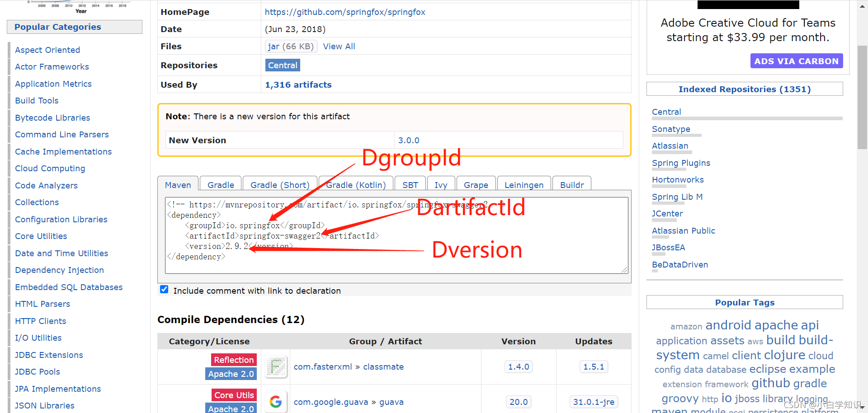Image resolution: width=868 pixels, height=413 pixels.
Task: Open the Dependency Injection category
Action: (59, 270)
